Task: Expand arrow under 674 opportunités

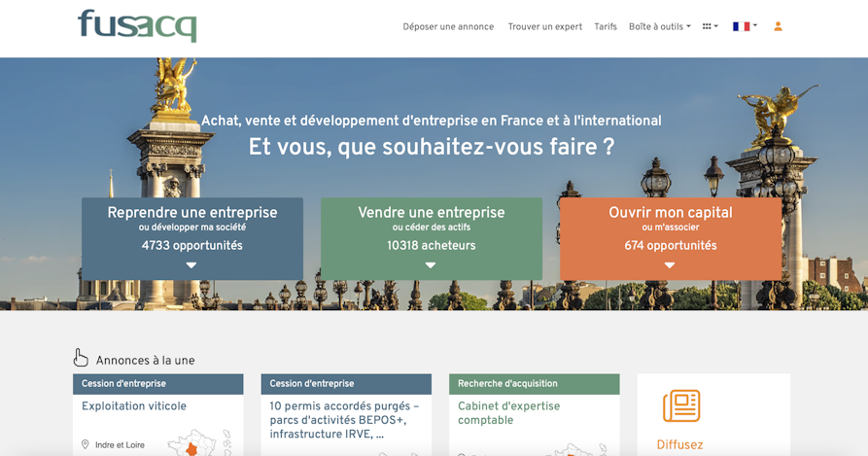Action: [x=670, y=265]
